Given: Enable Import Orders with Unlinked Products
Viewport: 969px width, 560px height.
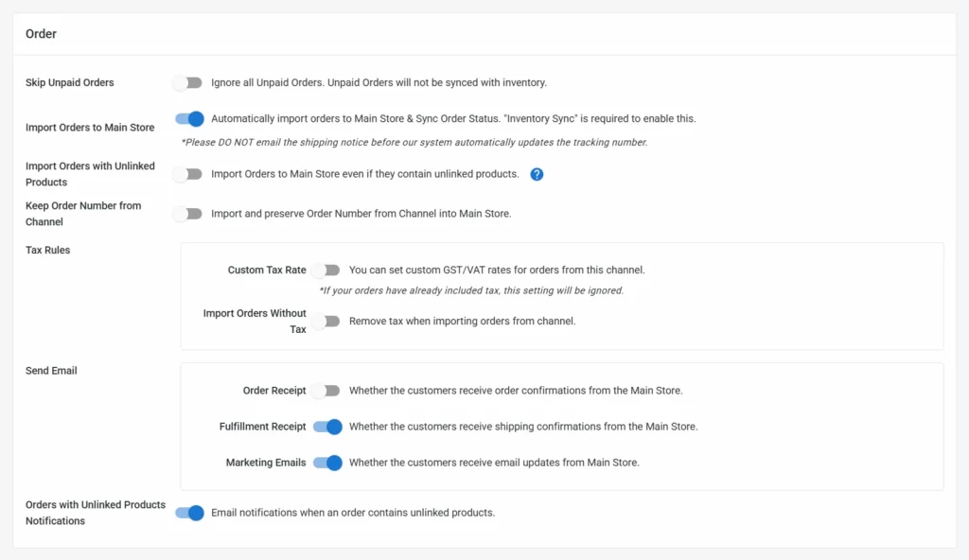Looking at the screenshot, I should (188, 174).
